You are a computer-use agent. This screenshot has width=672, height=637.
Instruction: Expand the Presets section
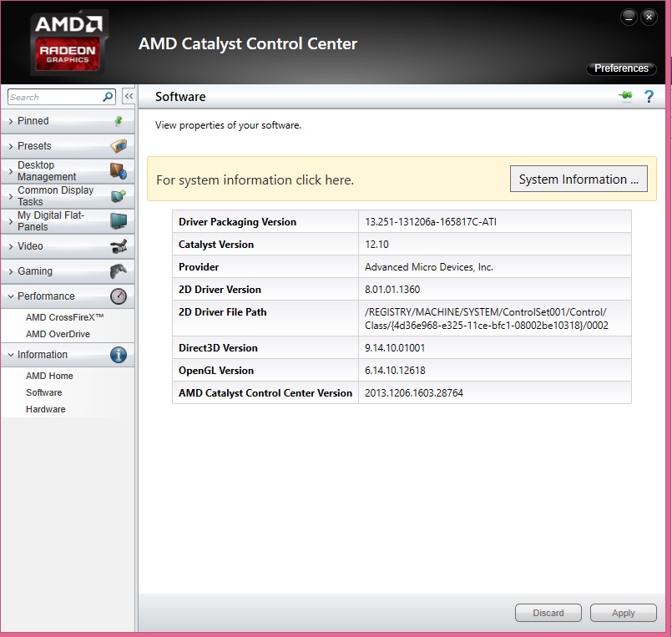click(68, 146)
